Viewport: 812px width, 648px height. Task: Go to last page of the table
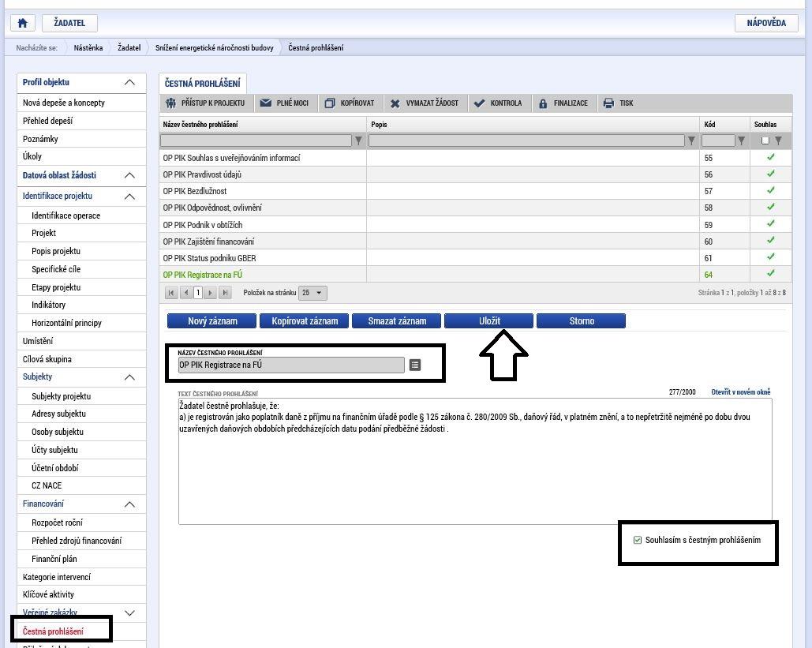[225, 293]
